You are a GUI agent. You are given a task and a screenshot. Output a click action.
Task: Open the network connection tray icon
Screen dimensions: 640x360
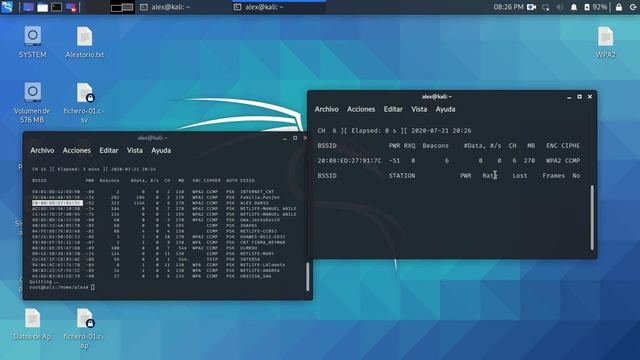point(546,7)
